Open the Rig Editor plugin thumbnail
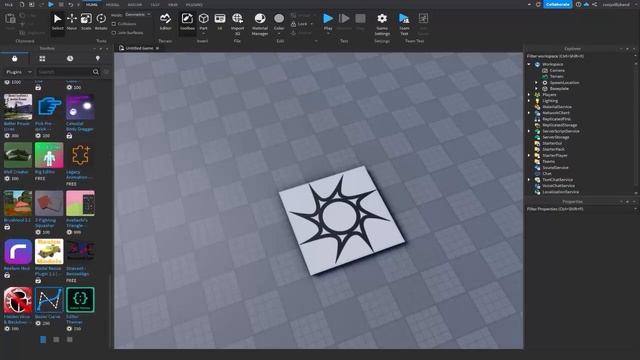 [x=49, y=155]
